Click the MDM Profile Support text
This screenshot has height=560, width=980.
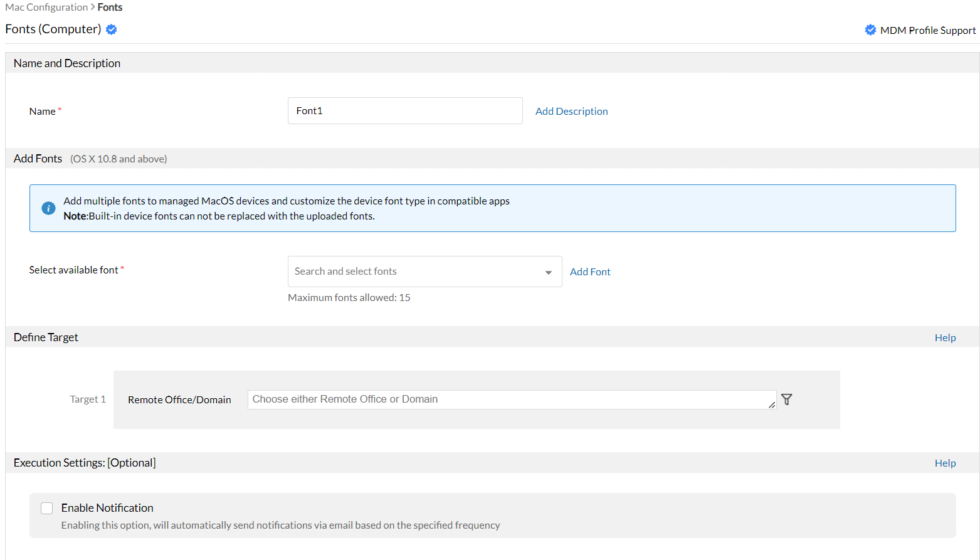927,30
